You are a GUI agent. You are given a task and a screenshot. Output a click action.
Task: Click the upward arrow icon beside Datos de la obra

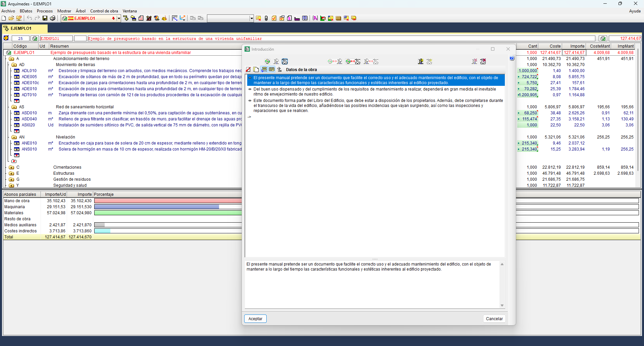coord(279,69)
